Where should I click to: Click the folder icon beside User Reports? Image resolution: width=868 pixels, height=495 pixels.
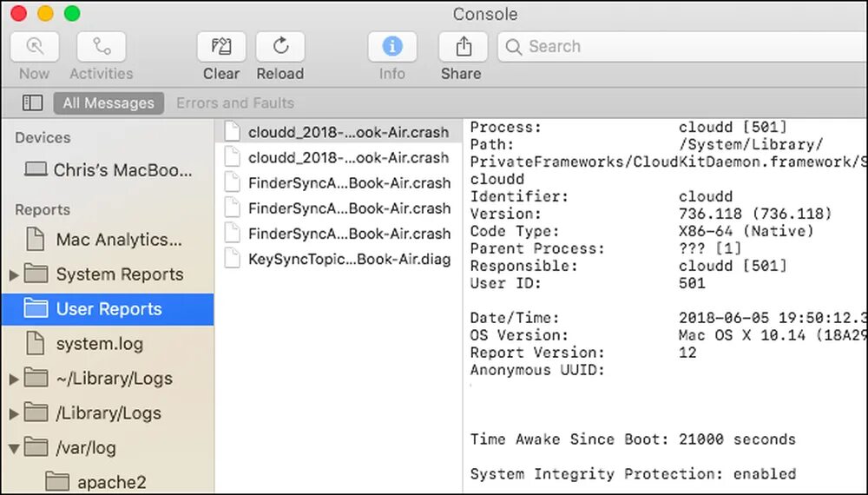click(x=36, y=308)
